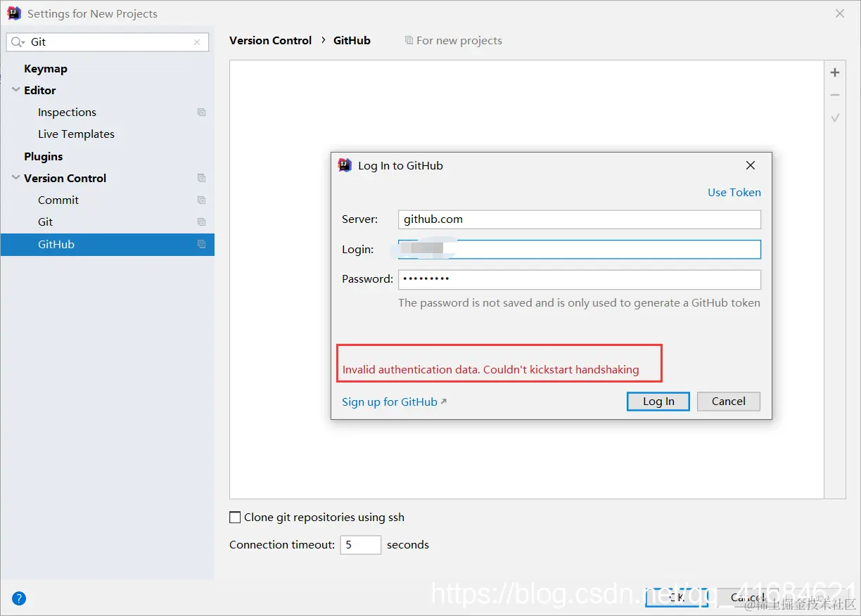Cancel the GitHub login dialog

(729, 402)
